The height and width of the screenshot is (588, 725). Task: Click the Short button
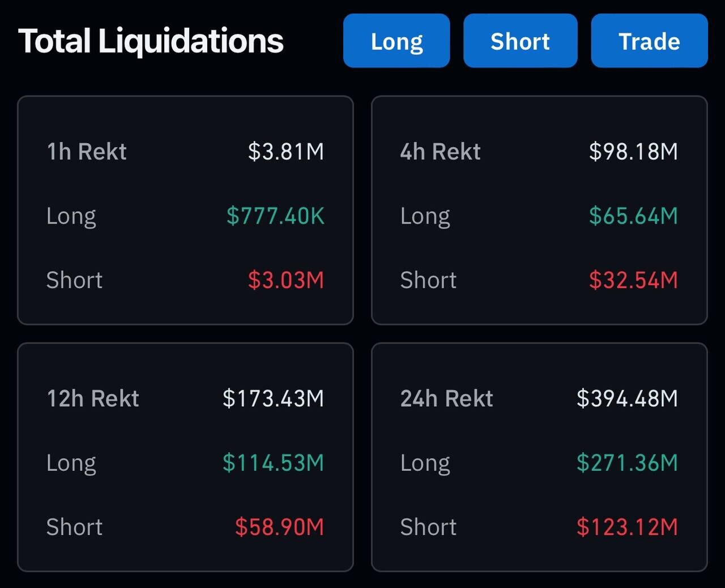pyautogui.click(x=520, y=41)
